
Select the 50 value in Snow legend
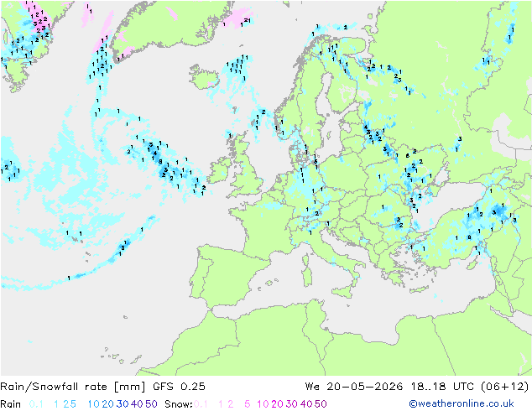point(321,404)
